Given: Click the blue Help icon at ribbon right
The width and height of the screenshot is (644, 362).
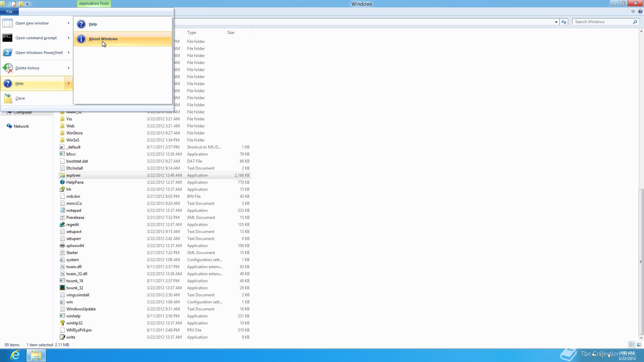Looking at the screenshot, I should tap(640, 11).
